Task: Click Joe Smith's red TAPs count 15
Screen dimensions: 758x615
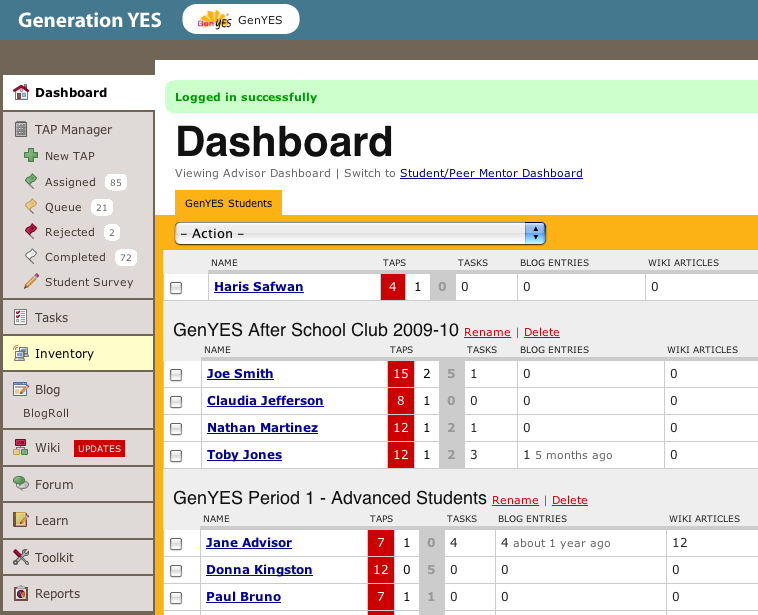Action: pos(401,374)
